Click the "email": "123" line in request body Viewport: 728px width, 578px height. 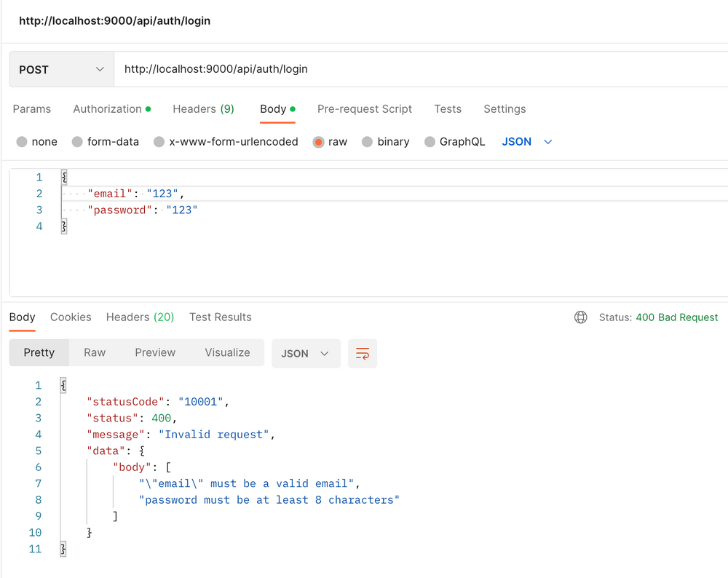click(x=135, y=194)
